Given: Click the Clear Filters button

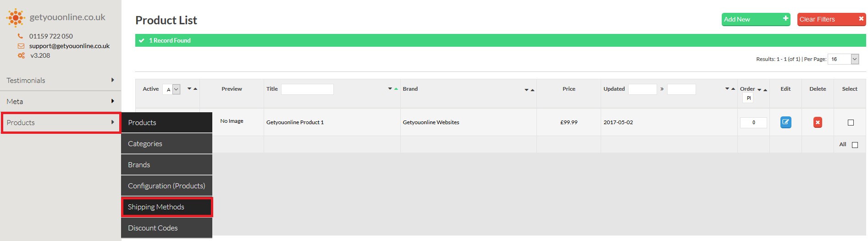Looking at the screenshot, I should [x=831, y=19].
